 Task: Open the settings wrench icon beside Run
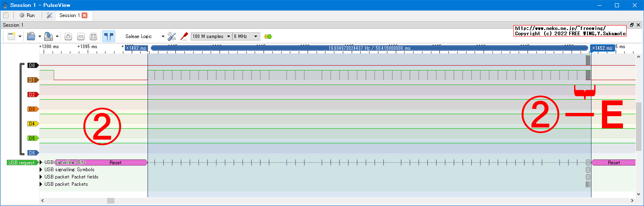49,15
